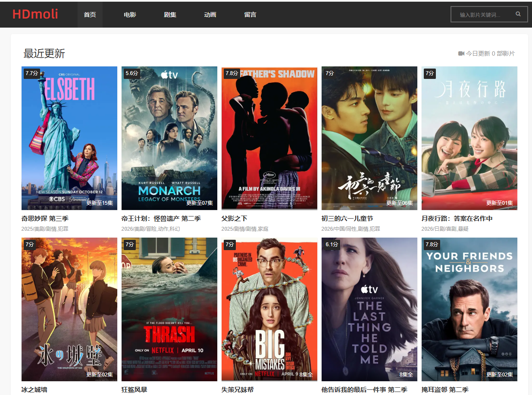Open The Last Thing He Told Me poster
This screenshot has width=532, height=395.
click(x=369, y=309)
